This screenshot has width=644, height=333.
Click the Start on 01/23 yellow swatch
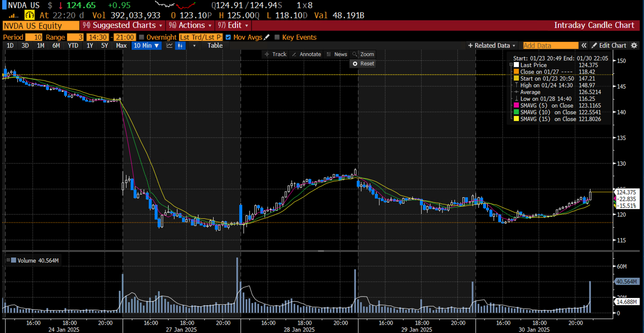pos(516,78)
